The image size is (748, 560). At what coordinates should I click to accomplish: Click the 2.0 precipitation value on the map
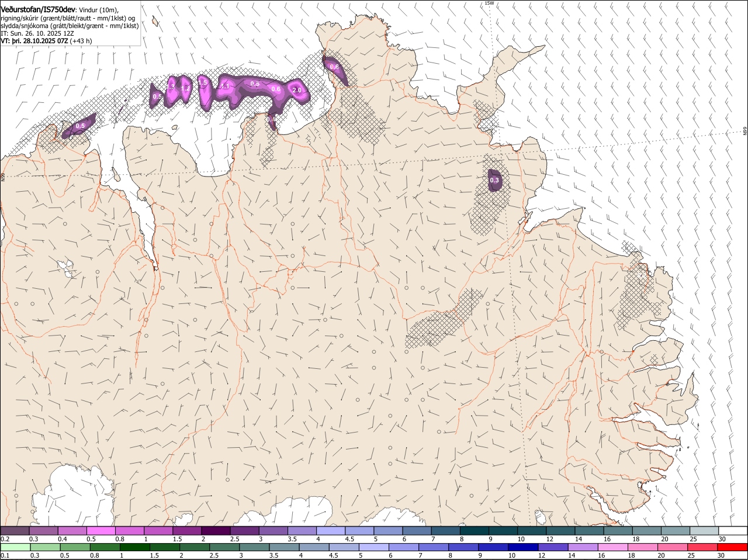point(297,90)
